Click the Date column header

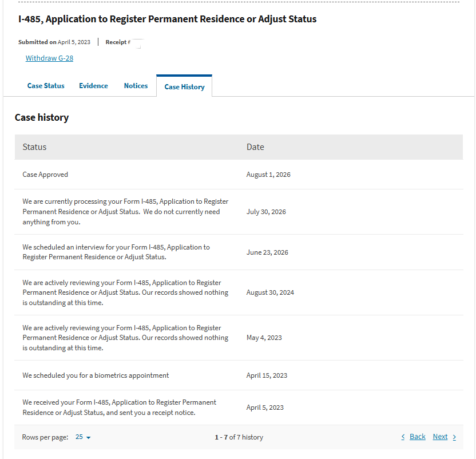click(255, 147)
